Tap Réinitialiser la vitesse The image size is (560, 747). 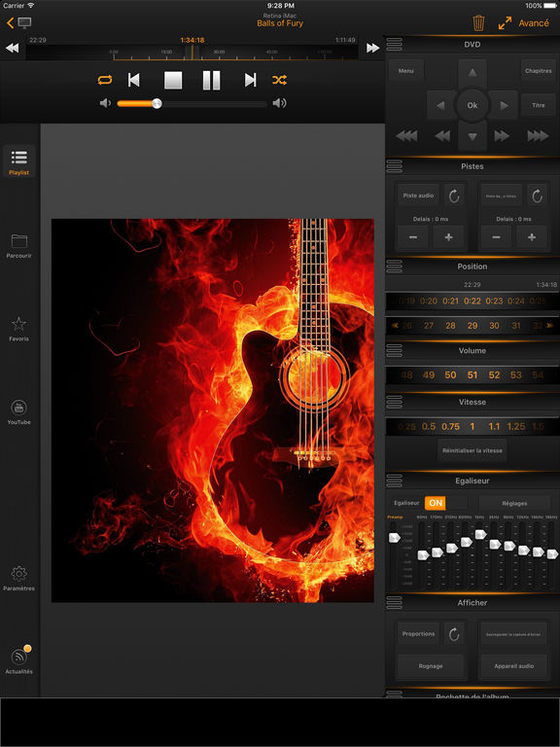pyautogui.click(x=472, y=450)
